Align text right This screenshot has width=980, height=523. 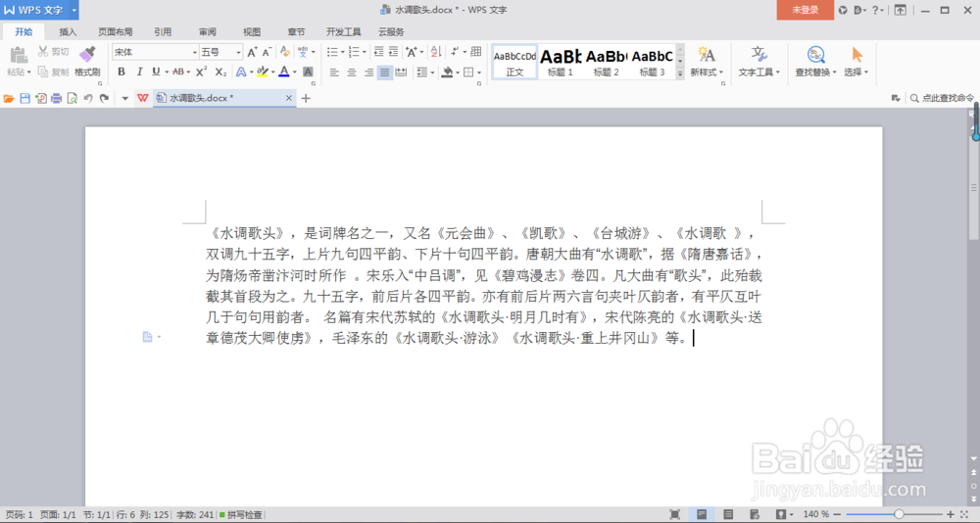[368, 72]
